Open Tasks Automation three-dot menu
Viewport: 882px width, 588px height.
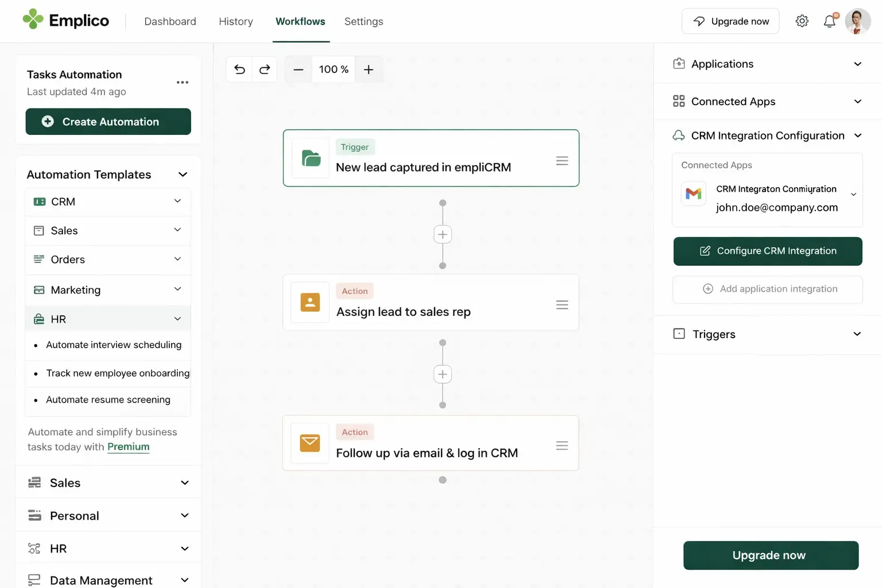(183, 82)
